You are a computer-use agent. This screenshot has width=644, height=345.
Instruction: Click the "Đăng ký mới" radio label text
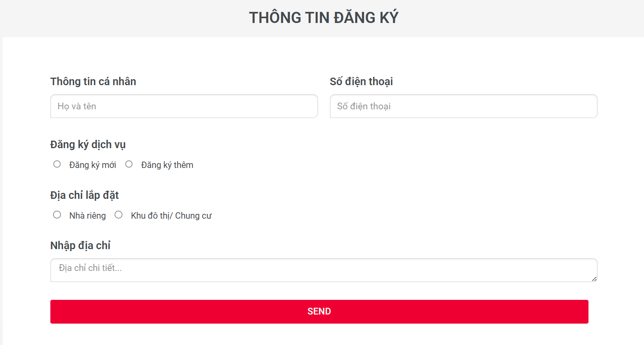tap(93, 165)
